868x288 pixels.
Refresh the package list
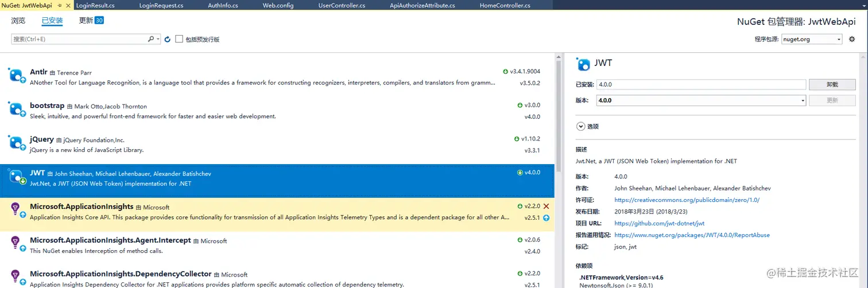point(168,39)
